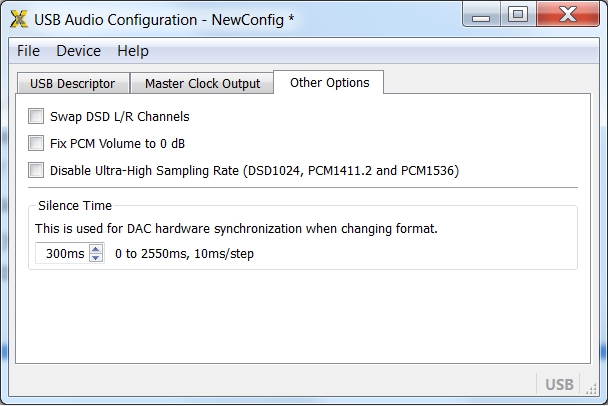The height and width of the screenshot is (406, 608).
Task: Maximize the USB Audio Configuration window
Action: [517, 15]
